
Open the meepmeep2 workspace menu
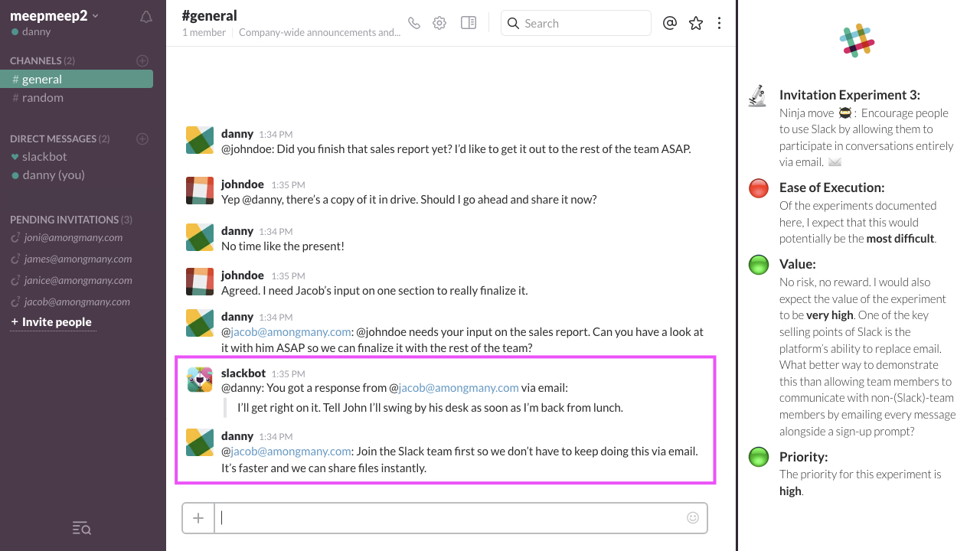[54, 16]
